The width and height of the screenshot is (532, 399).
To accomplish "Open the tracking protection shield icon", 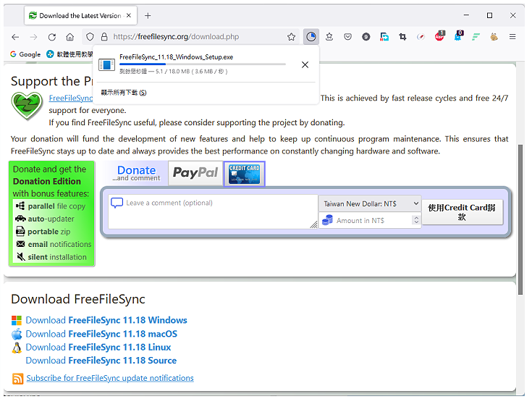I will 90,37.
